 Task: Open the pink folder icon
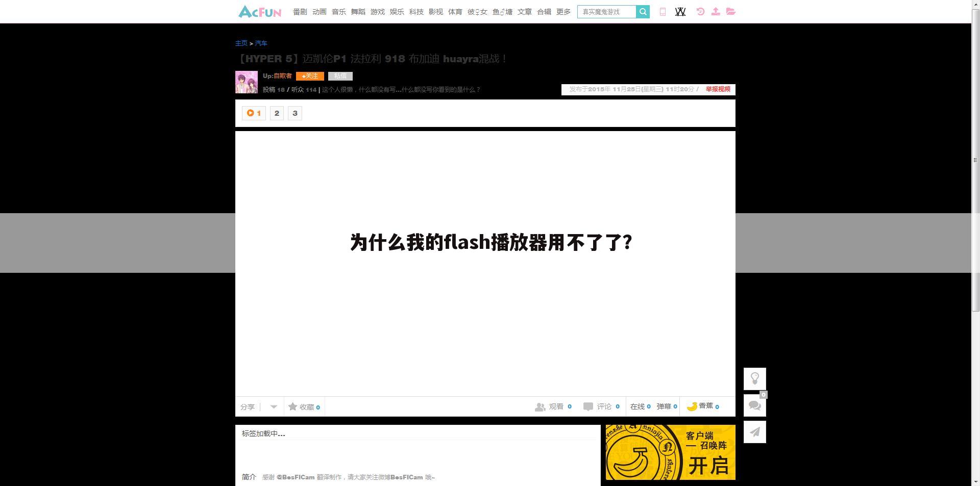click(x=731, y=11)
